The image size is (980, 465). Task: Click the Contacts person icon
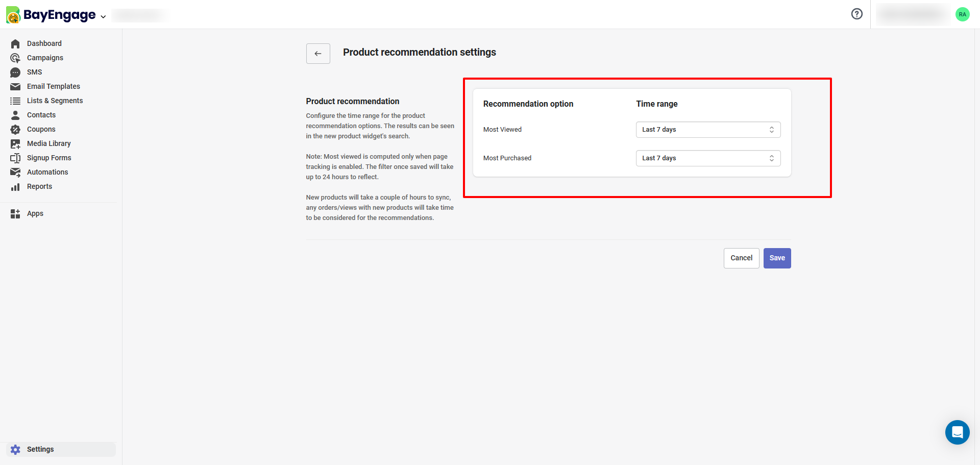15,115
